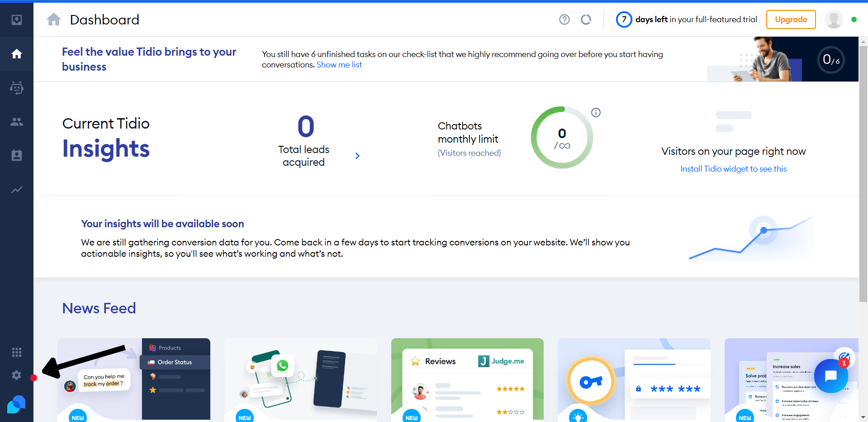Open the Chatbots sidebar icon
Screen dimensions: 868x422
pyautogui.click(x=17, y=88)
